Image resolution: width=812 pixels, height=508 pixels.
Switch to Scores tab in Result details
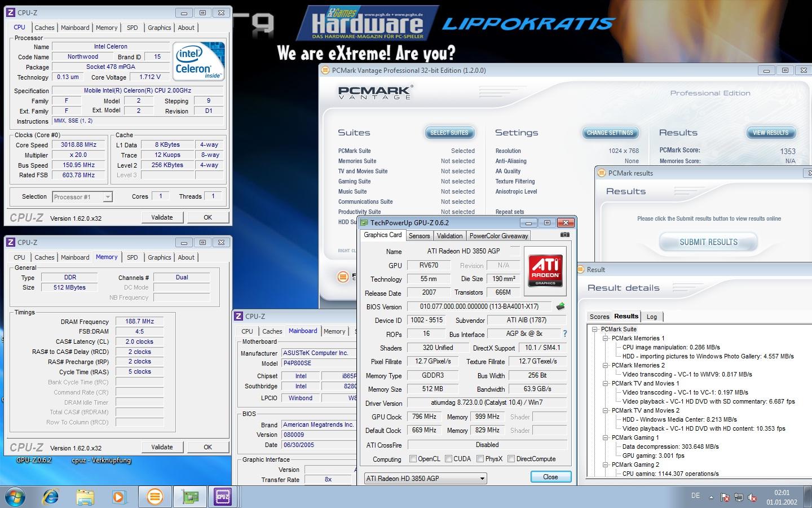click(599, 317)
